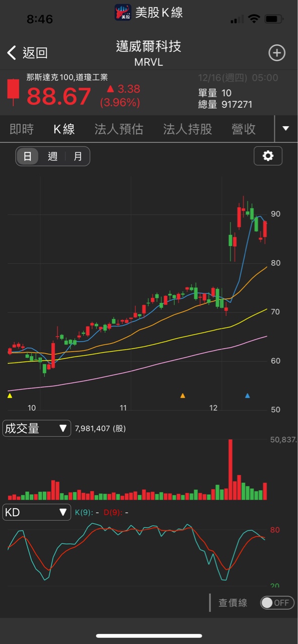Tap the MRVL ticker symbol
Screen dimensions: 298x644
click(x=148, y=63)
